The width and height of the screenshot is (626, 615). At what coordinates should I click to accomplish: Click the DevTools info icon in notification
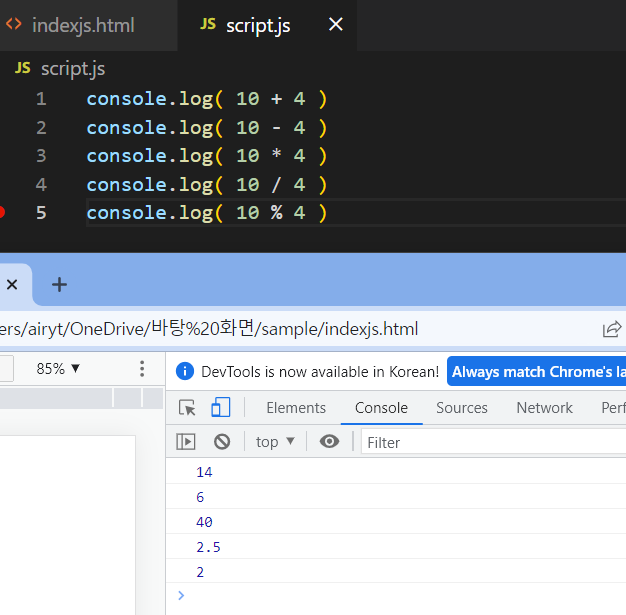(184, 371)
